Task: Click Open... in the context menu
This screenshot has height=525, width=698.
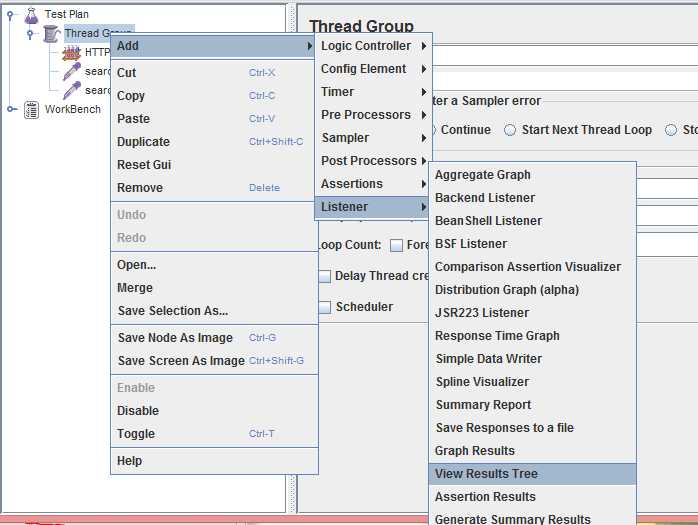Action: click(214, 265)
